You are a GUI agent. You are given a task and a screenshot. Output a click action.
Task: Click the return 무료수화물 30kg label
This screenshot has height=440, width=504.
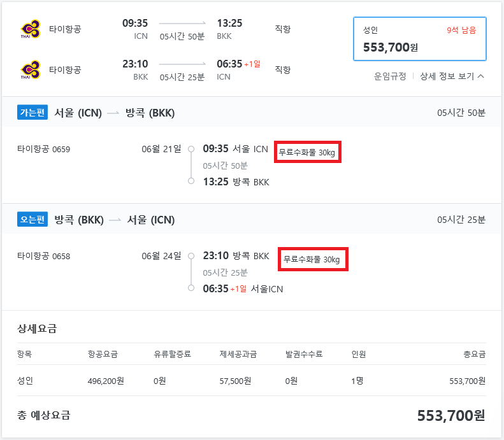point(312,259)
